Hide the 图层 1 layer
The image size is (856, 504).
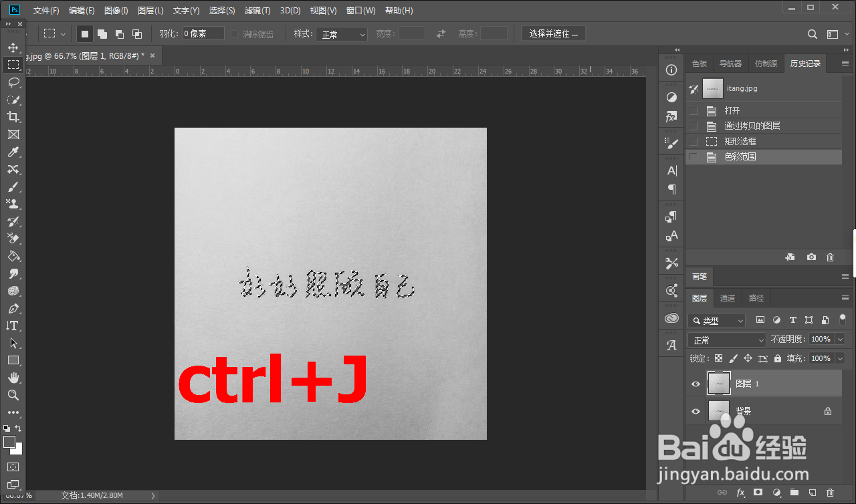click(695, 384)
